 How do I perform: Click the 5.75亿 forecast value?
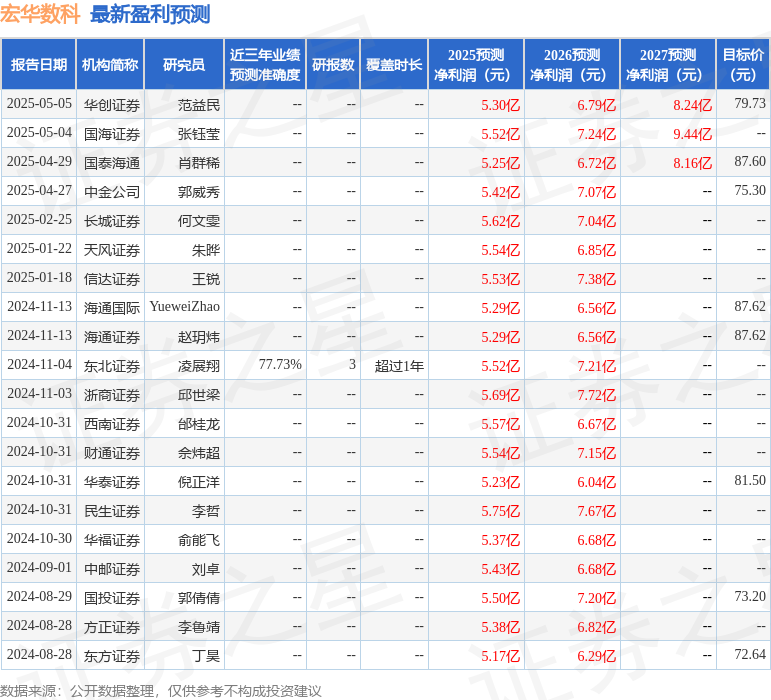pos(501,511)
